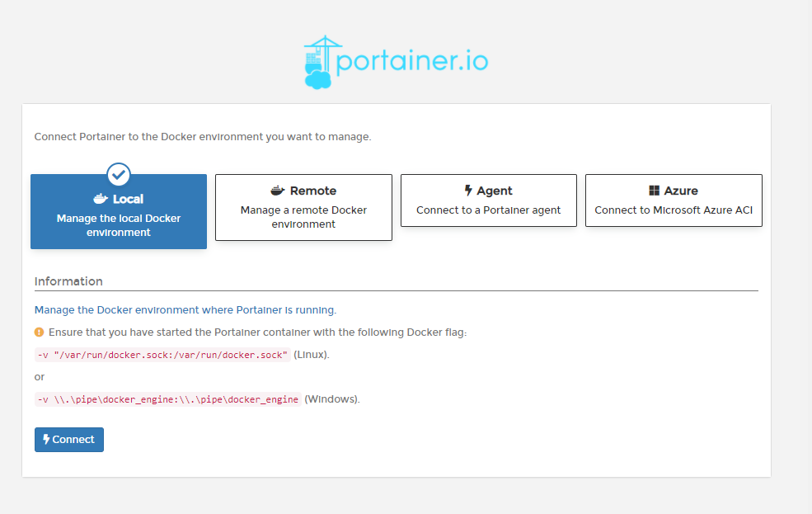Screen dimensions: 812x514
Task: Click the Windows docker_engine pipe flag code
Action: coord(168,399)
